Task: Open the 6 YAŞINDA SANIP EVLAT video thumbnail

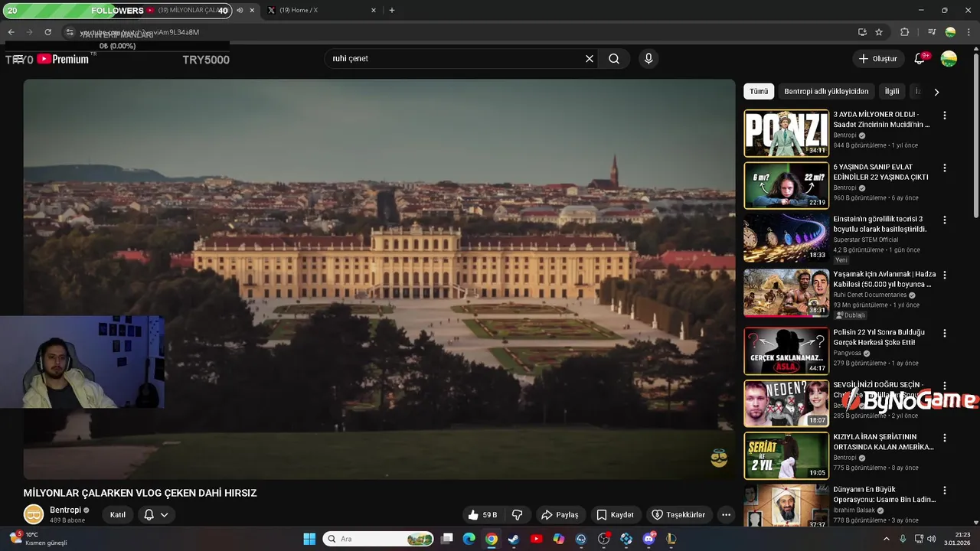Action: point(786,185)
